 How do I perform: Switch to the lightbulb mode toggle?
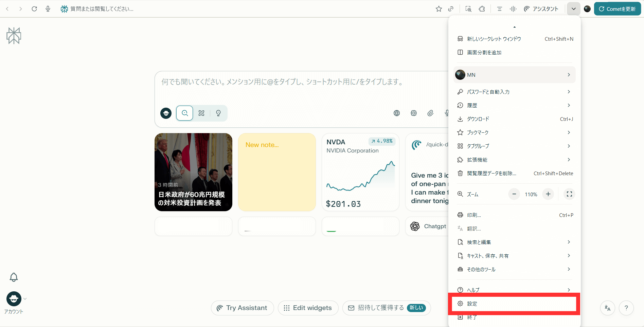coord(218,113)
